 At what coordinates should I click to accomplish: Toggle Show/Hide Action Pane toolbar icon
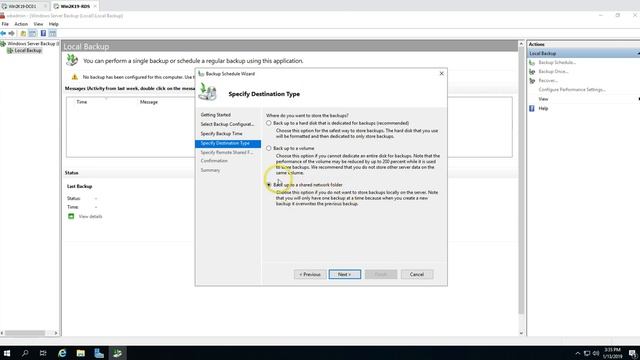pos(53,33)
